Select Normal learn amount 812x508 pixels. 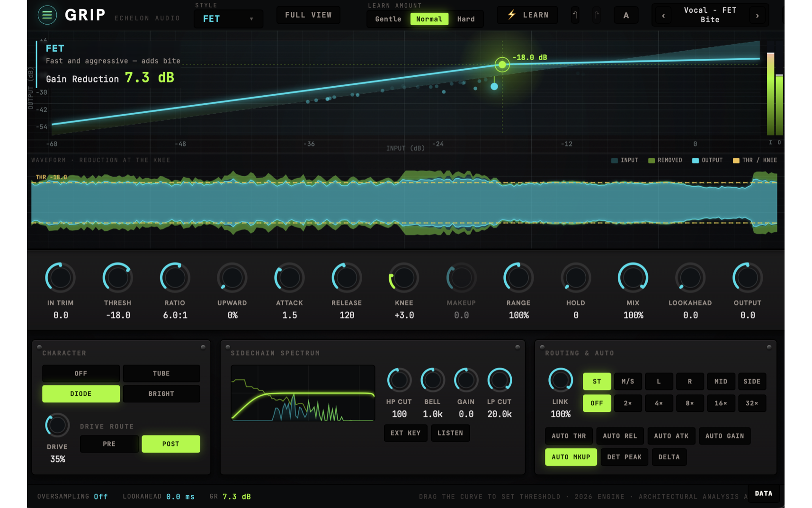click(429, 19)
